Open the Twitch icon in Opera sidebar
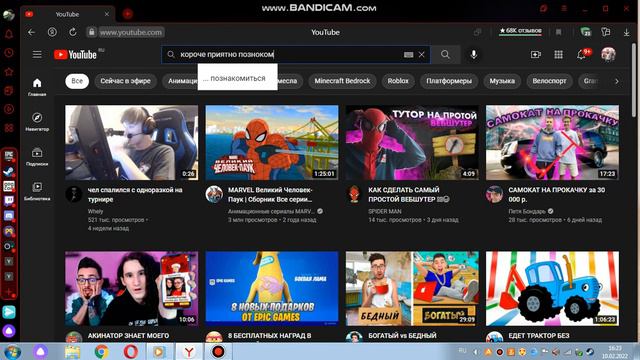The height and width of the screenshot is (360, 640). click(9, 200)
